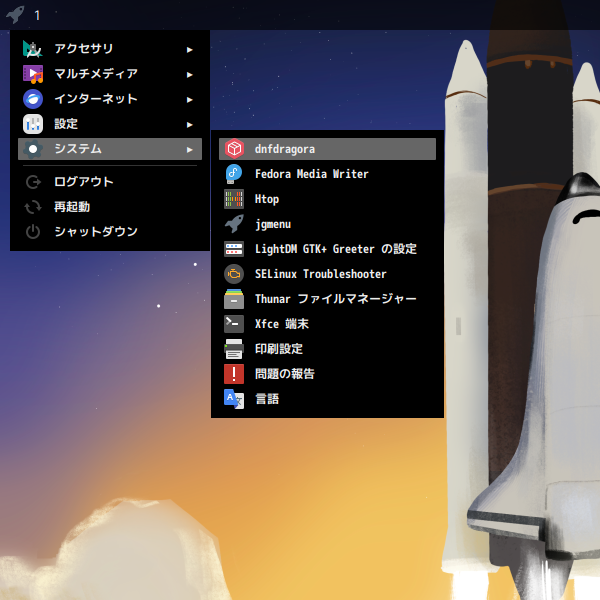Viewport: 600px width, 600px height.
Task: Click the マルチメディア film and music icon
Action: pos(33,74)
